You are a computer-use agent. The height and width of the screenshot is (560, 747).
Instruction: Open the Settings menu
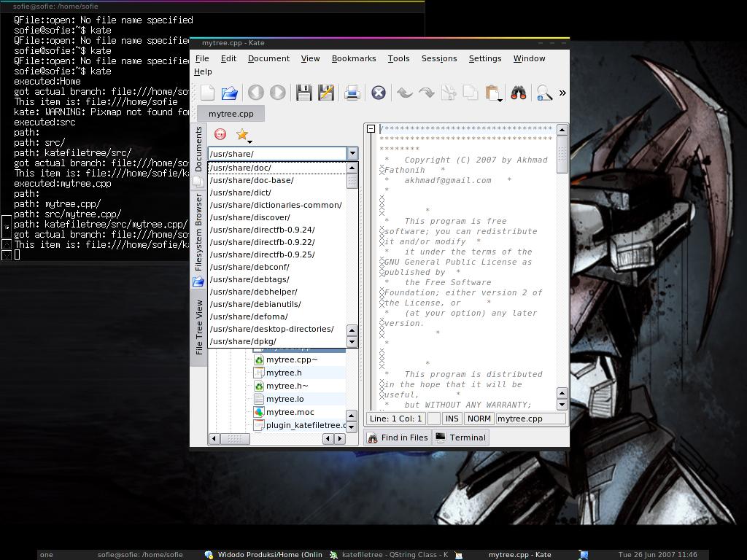[485, 58]
